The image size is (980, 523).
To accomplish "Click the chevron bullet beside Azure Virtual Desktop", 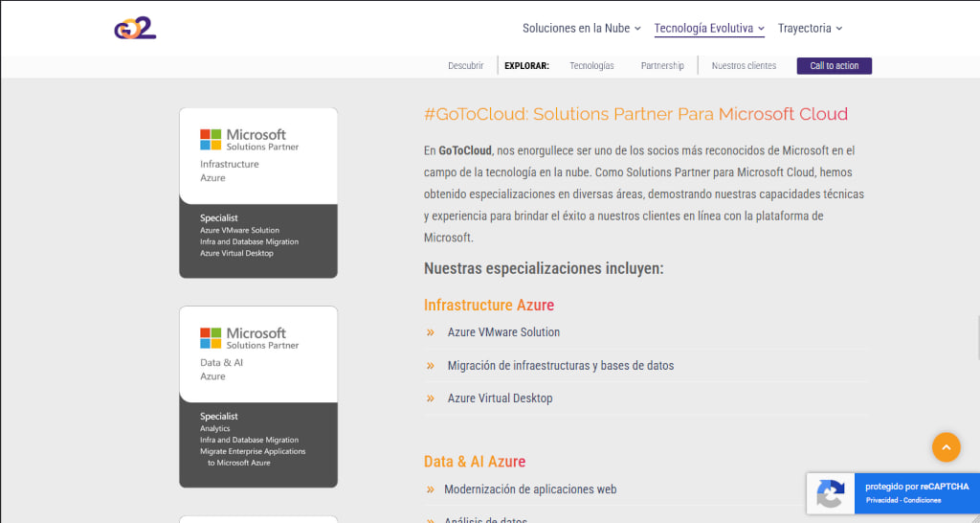I will click(x=431, y=398).
